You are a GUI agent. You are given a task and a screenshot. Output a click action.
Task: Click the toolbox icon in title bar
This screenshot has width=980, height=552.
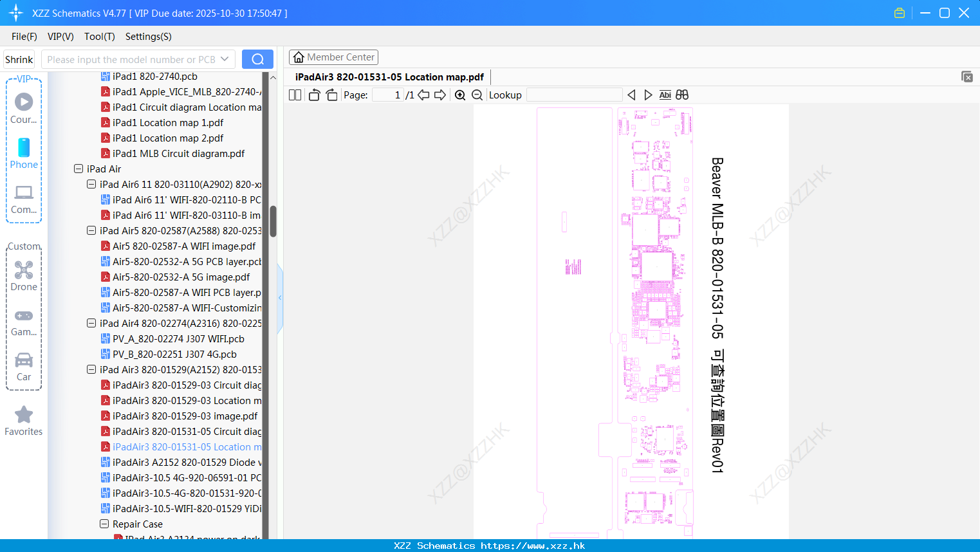click(x=900, y=13)
